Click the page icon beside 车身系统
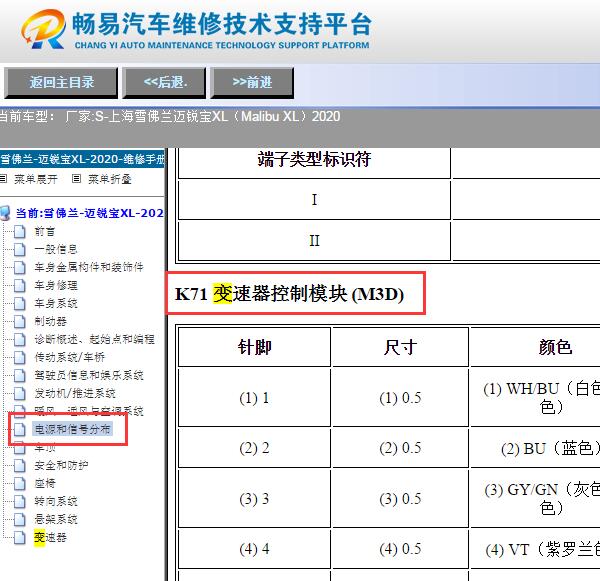600x581 pixels. point(20,304)
